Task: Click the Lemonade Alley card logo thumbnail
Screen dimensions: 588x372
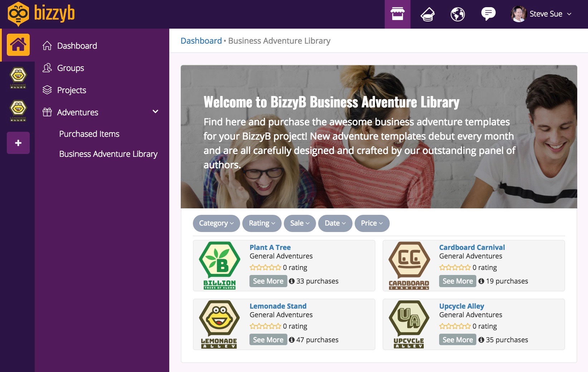Action: click(219, 324)
